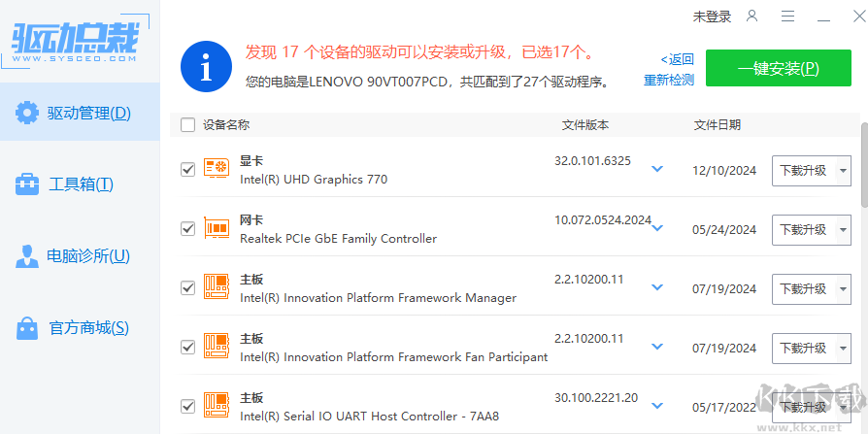The height and width of the screenshot is (434, 868).
Task: Click the blue info icon
Action: [206, 66]
